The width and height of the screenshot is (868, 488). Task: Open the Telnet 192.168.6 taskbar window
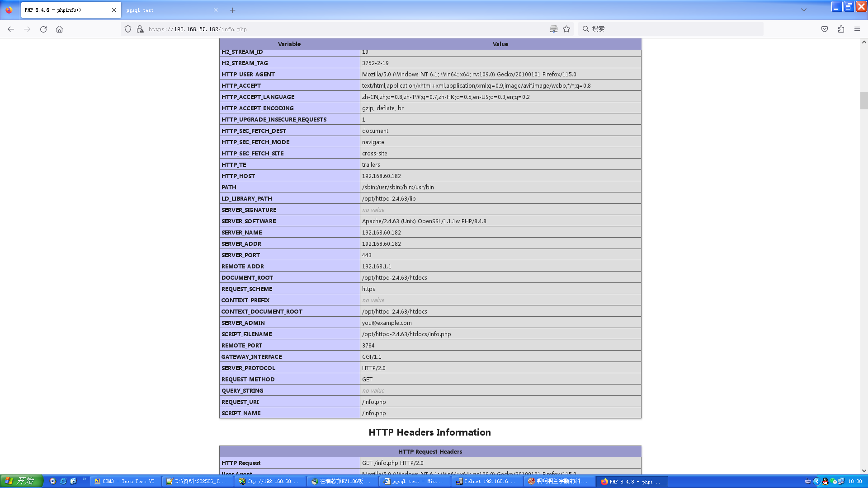click(x=487, y=482)
